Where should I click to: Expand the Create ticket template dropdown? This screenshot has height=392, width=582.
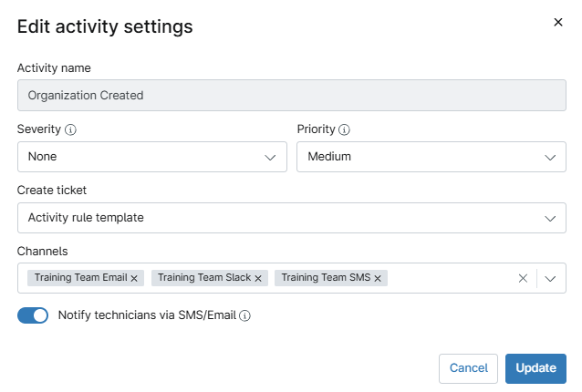tap(292, 218)
